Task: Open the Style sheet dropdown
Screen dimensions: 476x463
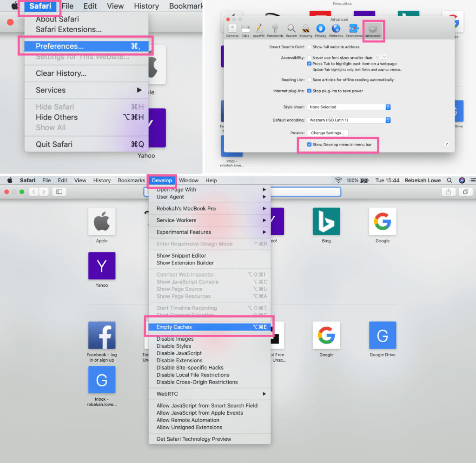Action: pos(349,107)
